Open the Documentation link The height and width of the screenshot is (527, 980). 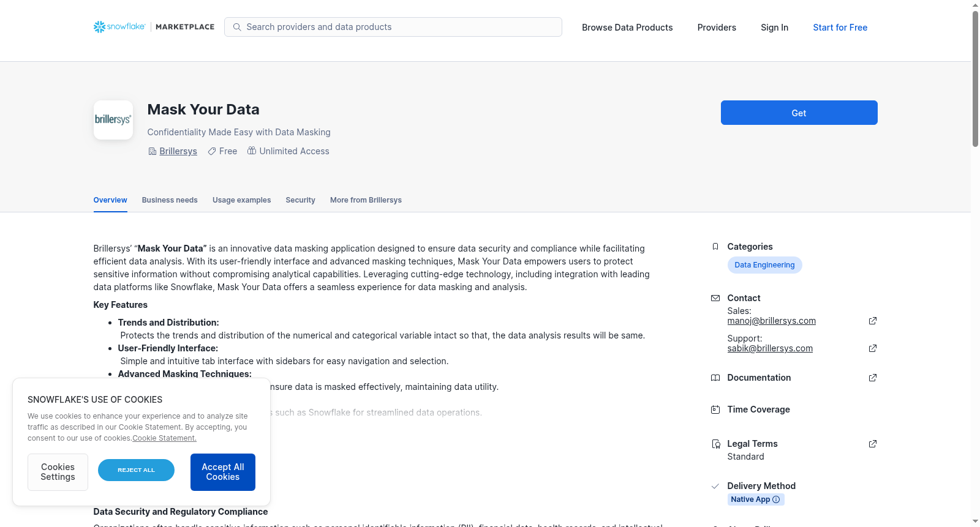759,378
